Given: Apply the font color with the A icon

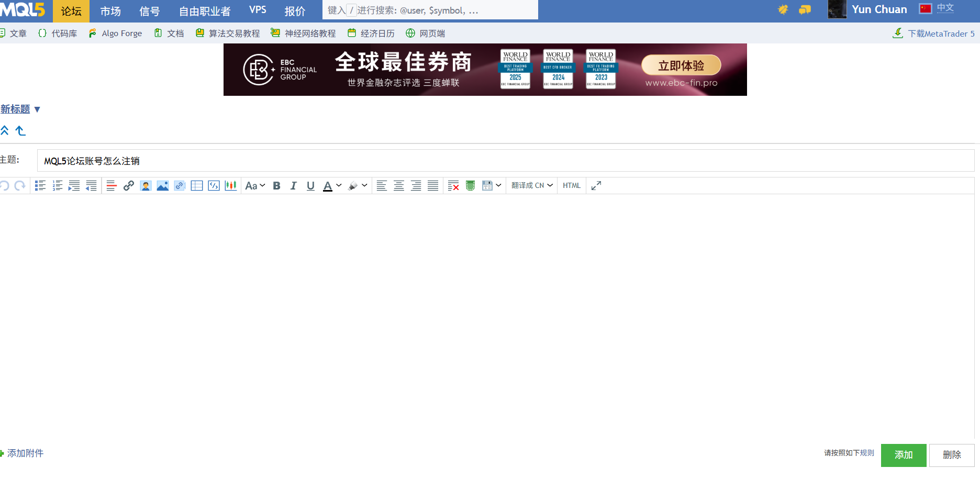Looking at the screenshot, I should click(328, 186).
